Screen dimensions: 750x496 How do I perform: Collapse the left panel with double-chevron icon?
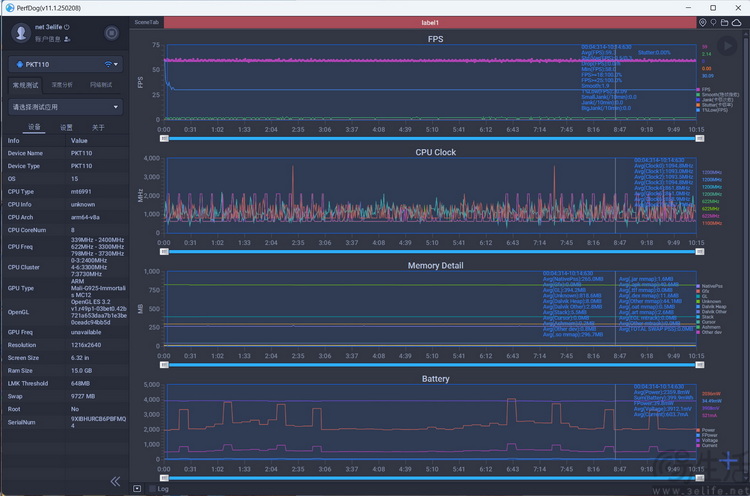coord(115,481)
